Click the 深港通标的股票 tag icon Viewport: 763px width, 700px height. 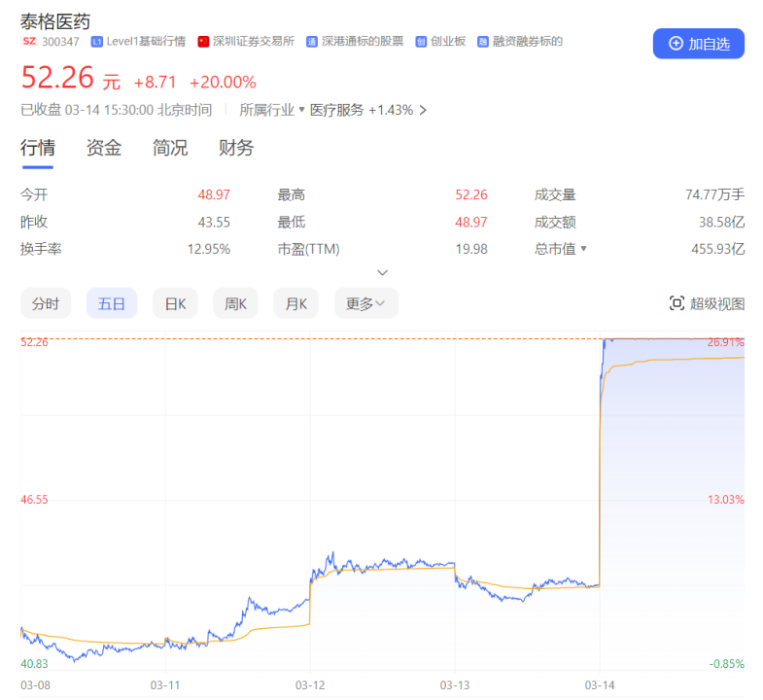coord(311,42)
